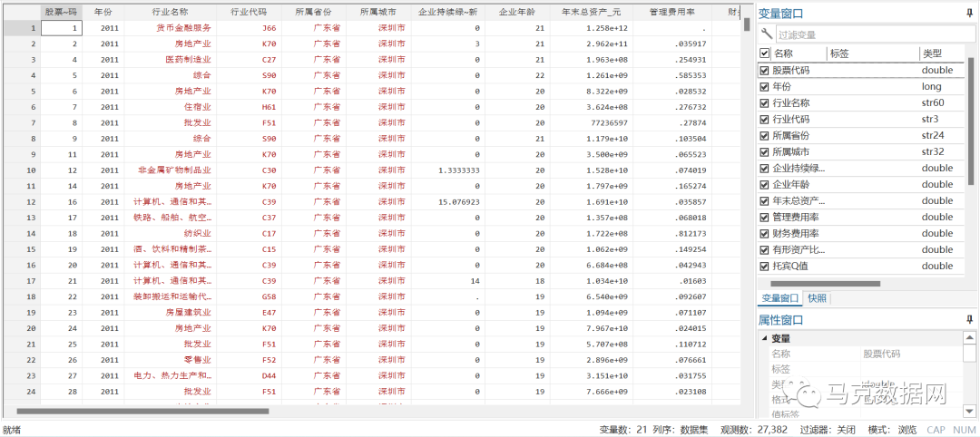Viewport: 980px width, 437px height.
Task: Select the 行业名称 data column header
Action: (170, 13)
